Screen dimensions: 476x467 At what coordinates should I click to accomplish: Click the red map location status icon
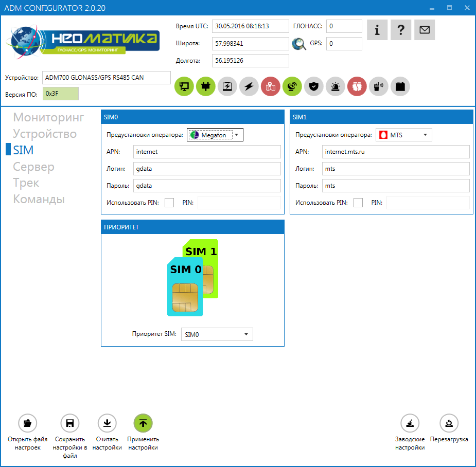click(271, 86)
